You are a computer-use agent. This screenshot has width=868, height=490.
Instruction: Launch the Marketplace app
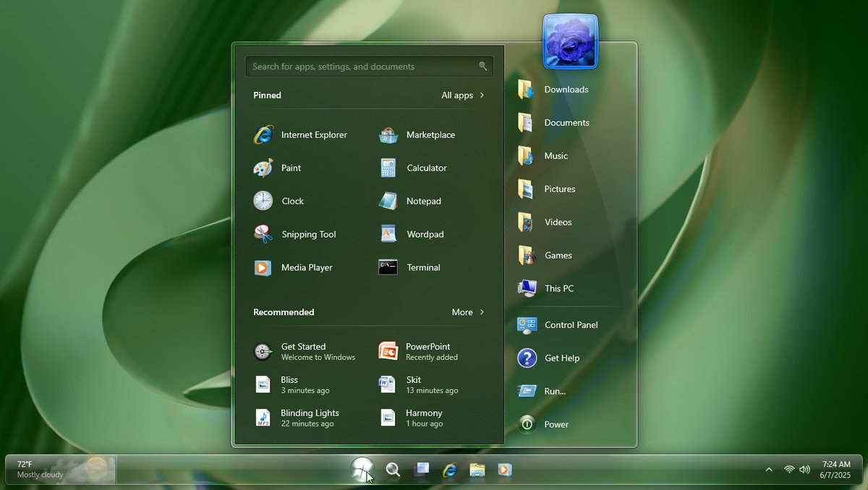coord(417,134)
